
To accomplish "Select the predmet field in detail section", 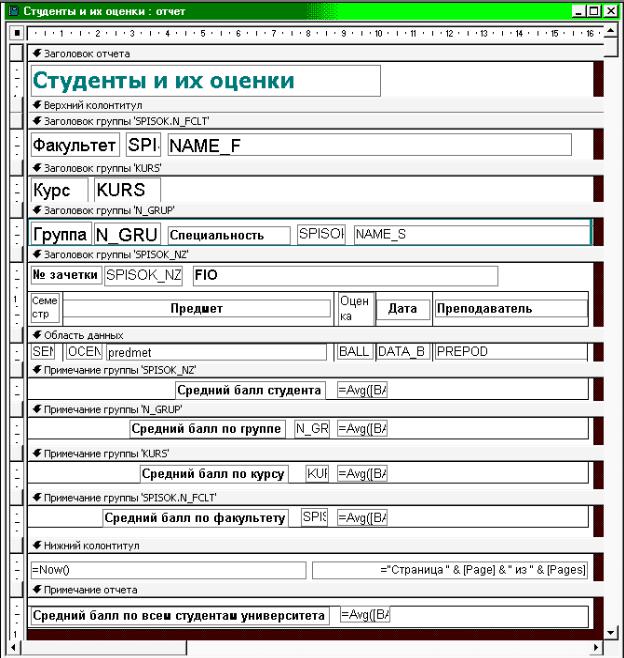I will 216,352.
